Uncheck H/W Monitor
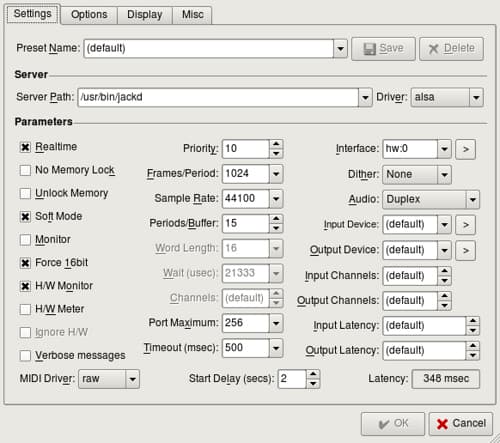Image resolution: width=500 pixels, height=443 pixels. coord(25,286)
